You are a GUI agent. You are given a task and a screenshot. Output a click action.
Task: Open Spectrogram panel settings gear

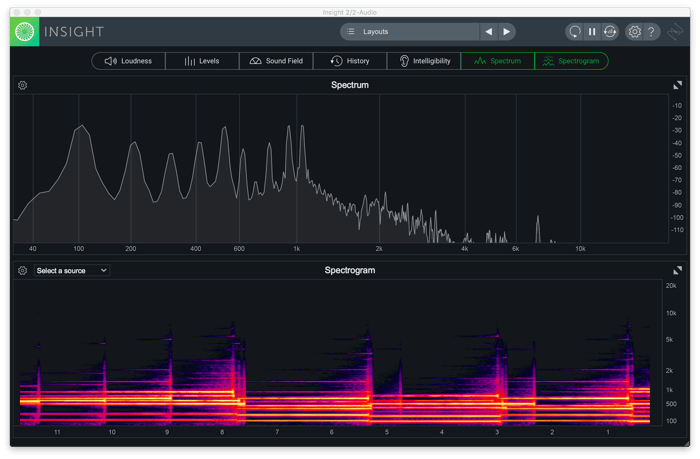23,271
